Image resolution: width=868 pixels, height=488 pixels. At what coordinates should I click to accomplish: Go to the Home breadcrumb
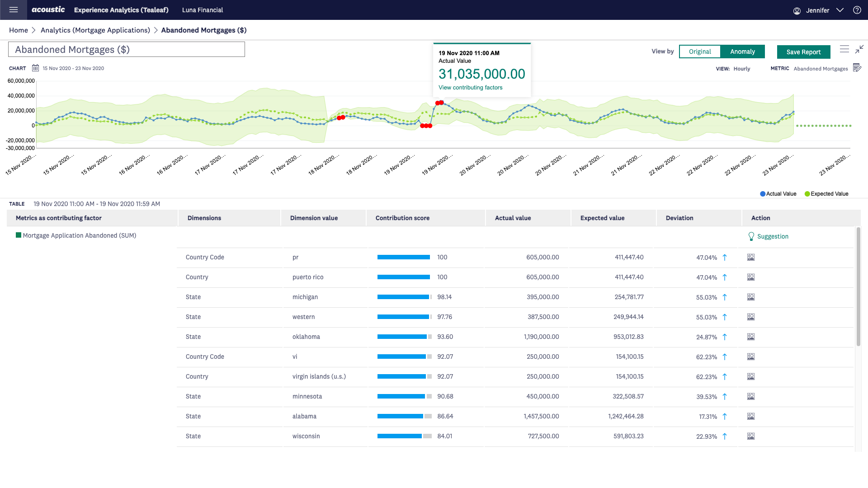tap(19, 30)
